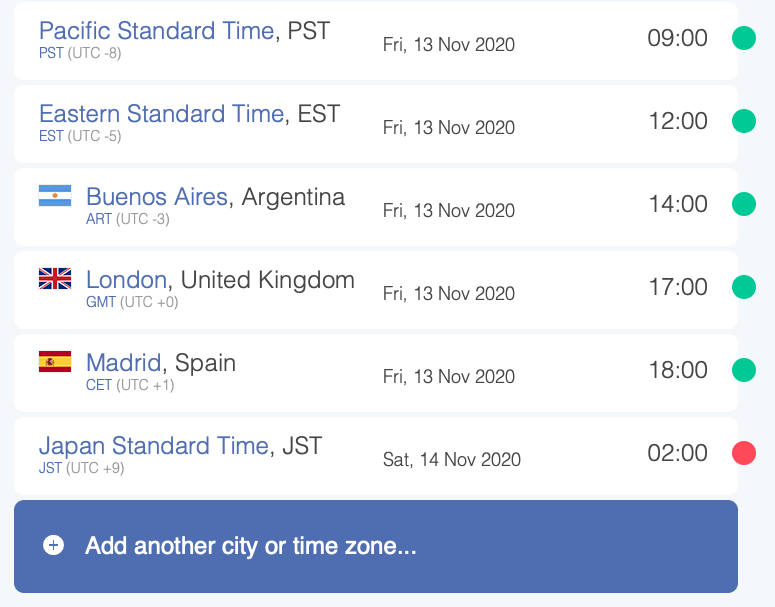Click the green status dot for PST
The height and width of the screenshot is (607, 775).
(x=743, y=38)
